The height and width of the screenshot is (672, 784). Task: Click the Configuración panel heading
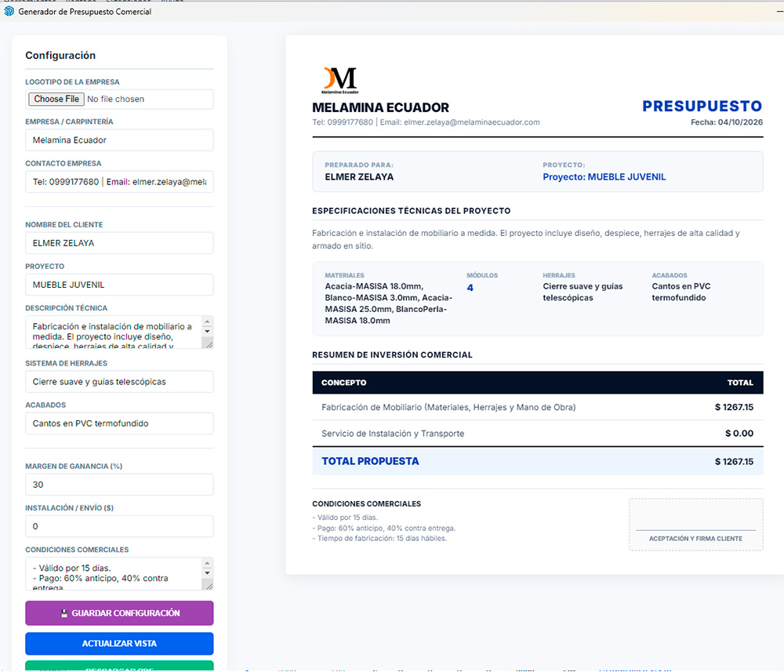click(x=60, y=56)
